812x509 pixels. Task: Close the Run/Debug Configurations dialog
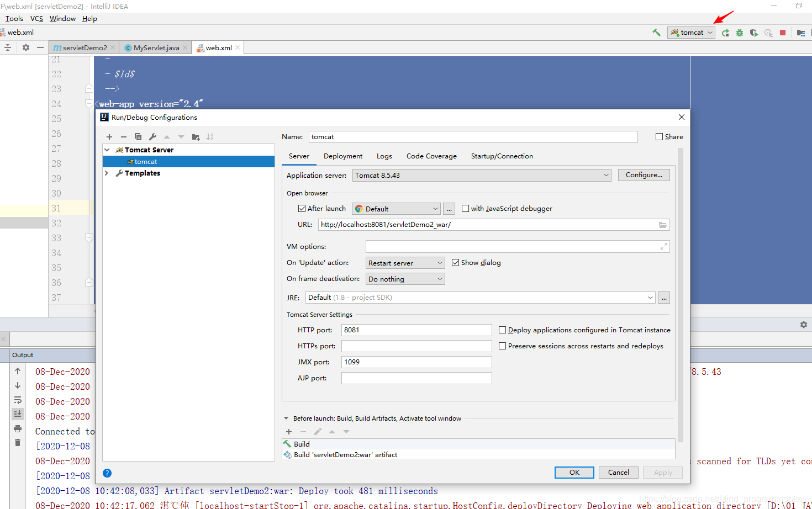pyautogui.click(x=682, y=117)
